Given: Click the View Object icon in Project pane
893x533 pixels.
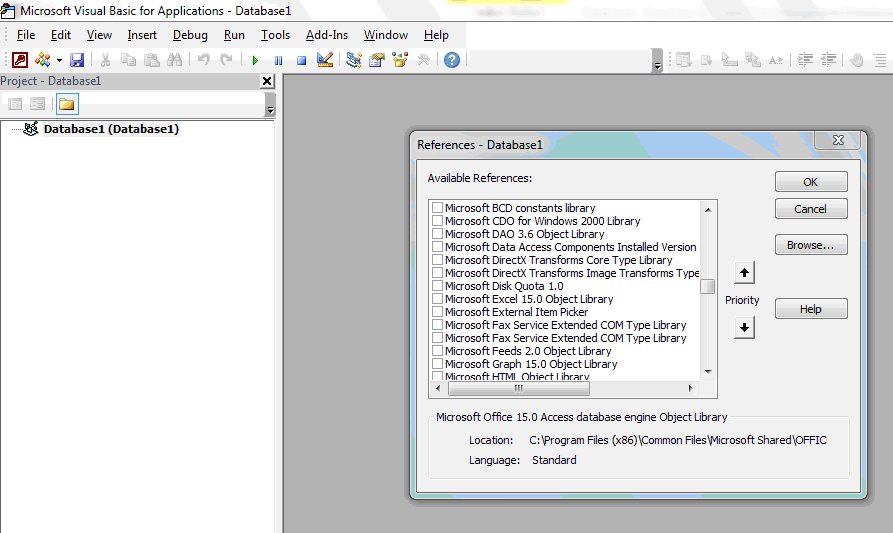Looking at the screenshot, I should coord(38,104).
